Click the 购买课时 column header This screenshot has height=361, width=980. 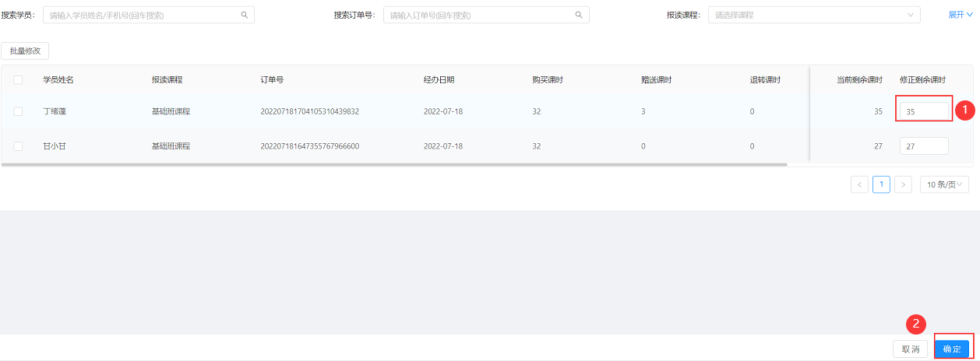click(x=548, y=79)
